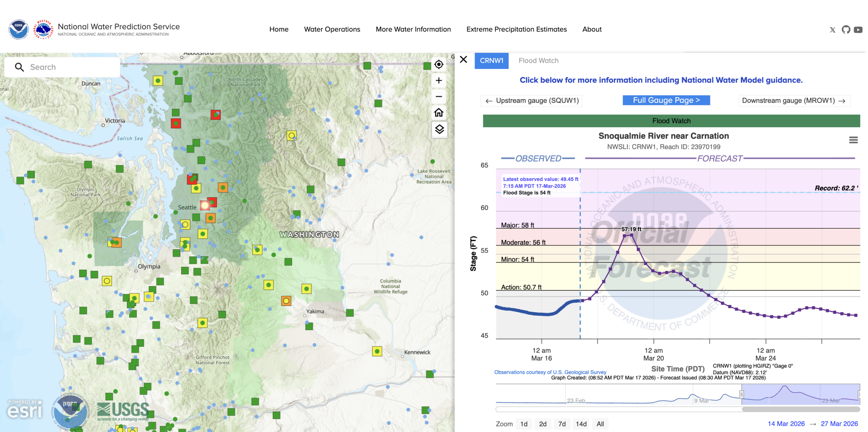This screenshot has width=868, height=432.
Task: Zoom out the map with minus button
Action: click(439, 96)
